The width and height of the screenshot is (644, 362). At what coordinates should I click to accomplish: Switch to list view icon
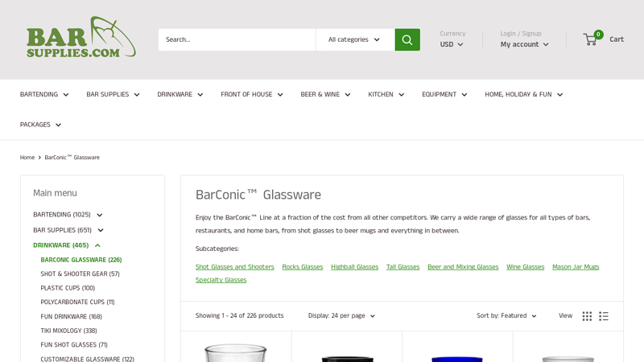coord(603,316)
